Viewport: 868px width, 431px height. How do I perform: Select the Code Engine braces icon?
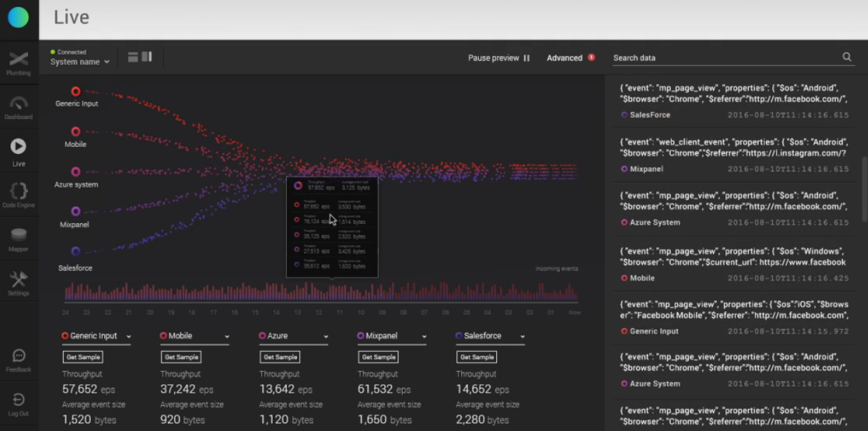click(19, 190)
